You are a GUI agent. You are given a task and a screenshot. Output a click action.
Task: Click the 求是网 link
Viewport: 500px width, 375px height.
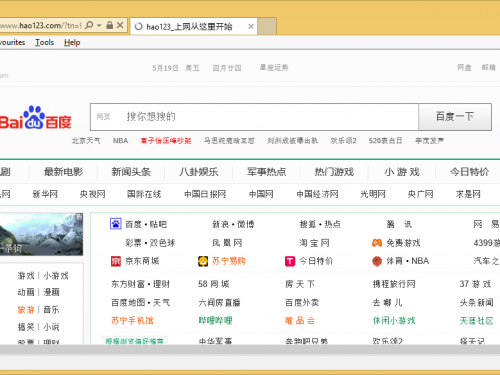[x=468, y=194]
